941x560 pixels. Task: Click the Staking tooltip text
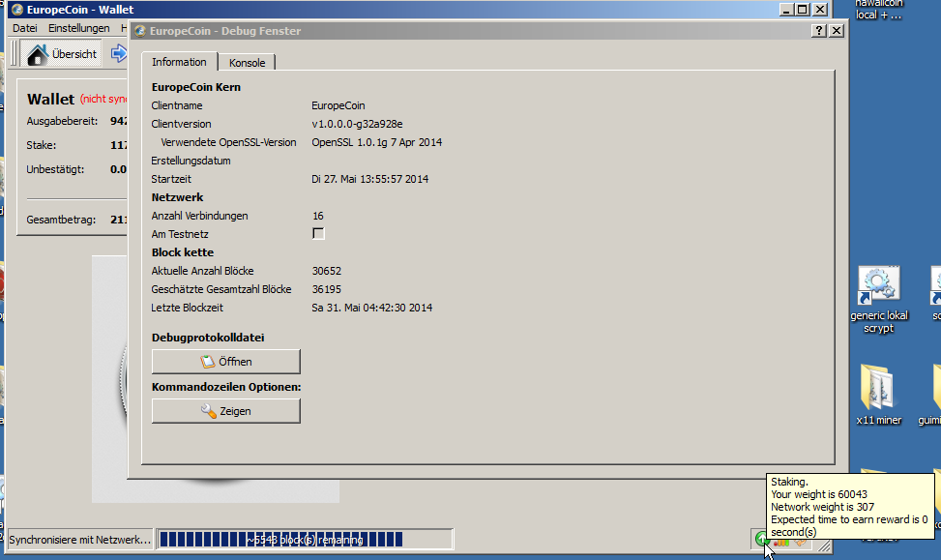pos(849,507)
